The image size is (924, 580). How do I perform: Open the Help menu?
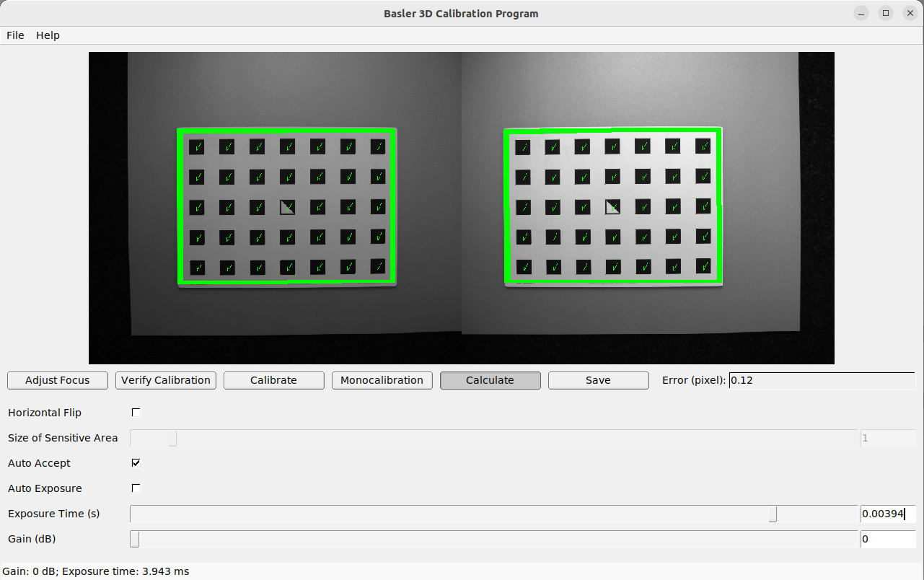48,35
